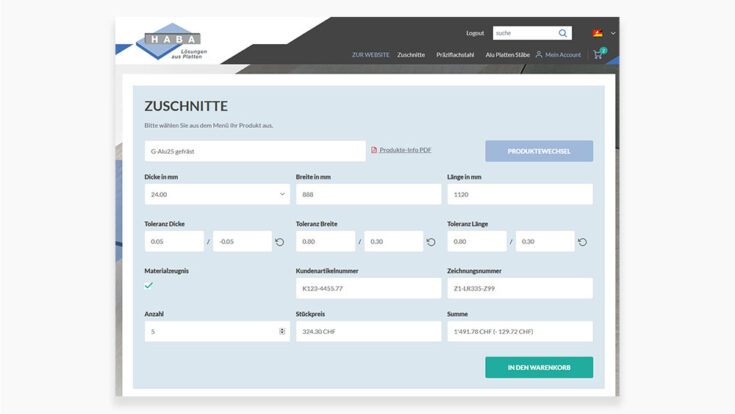The width and height of the screenshot is (735, 414).
Task: Open the shopping cart icon
Action: 598,54
